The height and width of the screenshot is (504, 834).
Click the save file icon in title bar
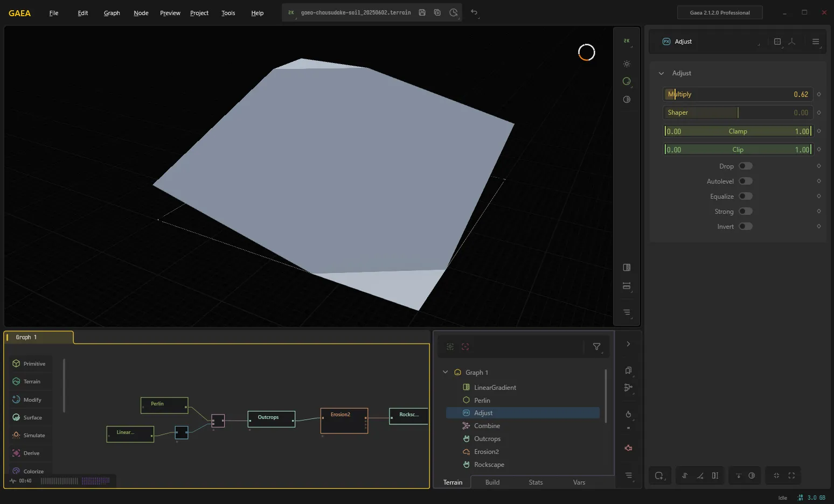pos(422,12)
